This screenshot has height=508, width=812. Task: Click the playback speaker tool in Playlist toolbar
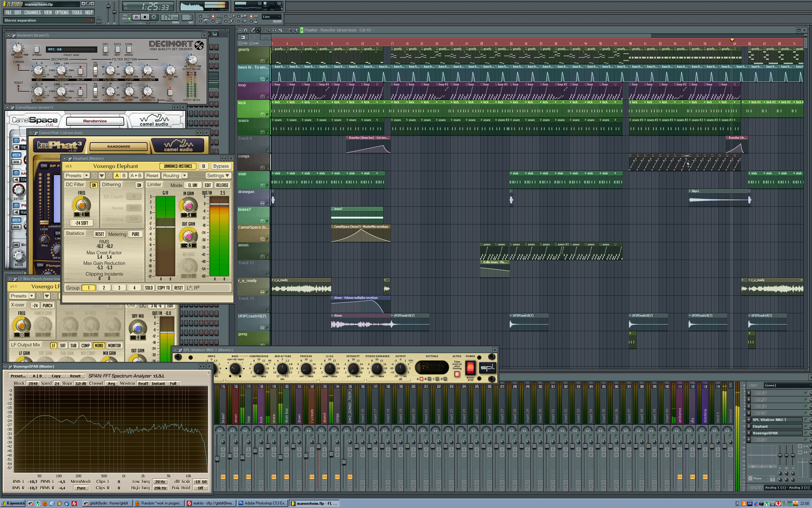point(296,30)
